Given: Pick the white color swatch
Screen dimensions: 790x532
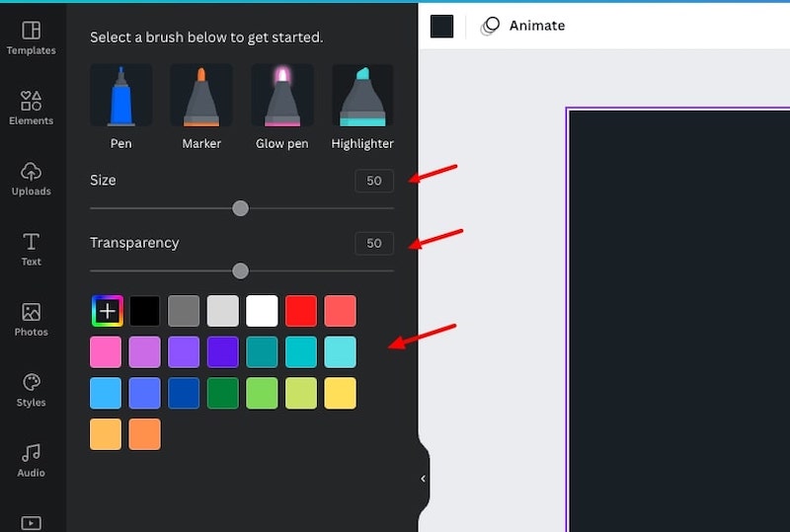Looking at the screenshot, I should pos(262,311).
